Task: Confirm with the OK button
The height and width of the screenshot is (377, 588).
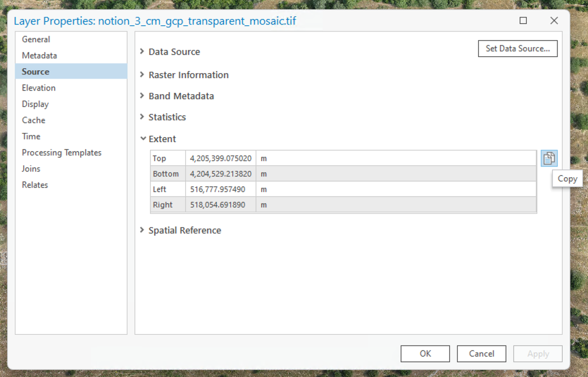Action: click(425, 354)
